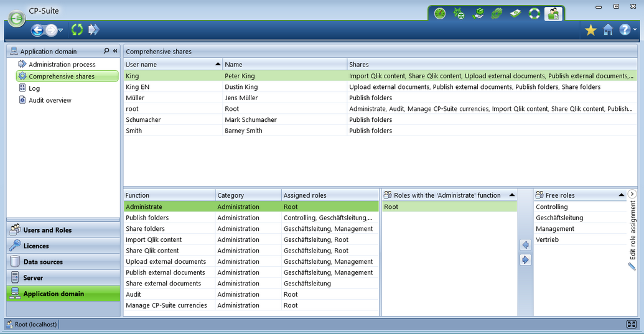Sort the Free roles list header
This screenshot has height=334, width=644.
tap(579, 195)
